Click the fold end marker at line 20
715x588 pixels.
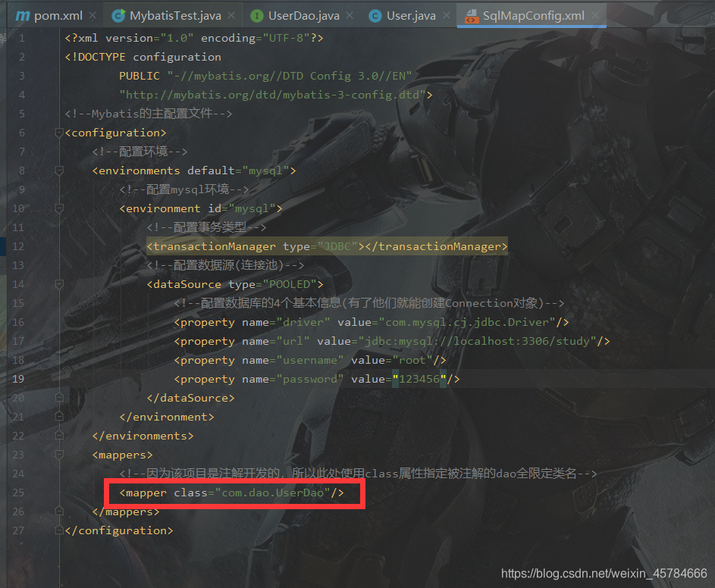(x=59, y=398)
